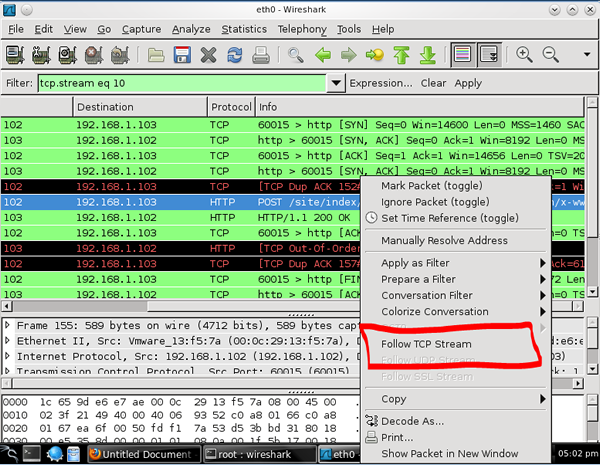The height and width of the screenshot is (465, 600).
Task: Switch to Untitled Document taskbar window
Action: 144,454
